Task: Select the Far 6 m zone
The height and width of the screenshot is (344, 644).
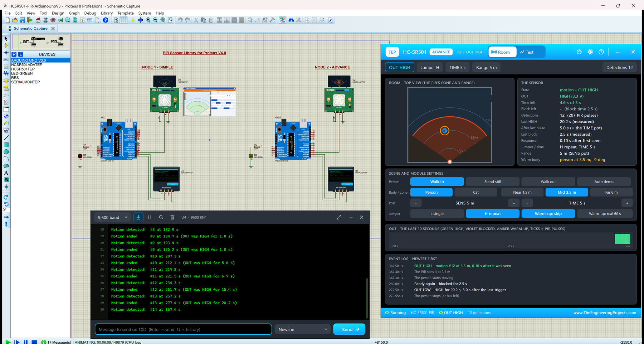Action: click(x=611, y=192)
